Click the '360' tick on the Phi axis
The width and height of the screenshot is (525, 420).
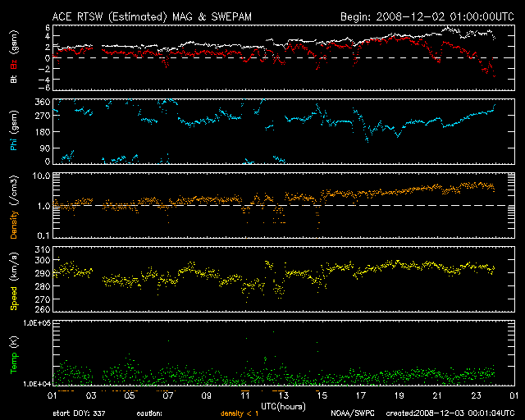(43, 102)
